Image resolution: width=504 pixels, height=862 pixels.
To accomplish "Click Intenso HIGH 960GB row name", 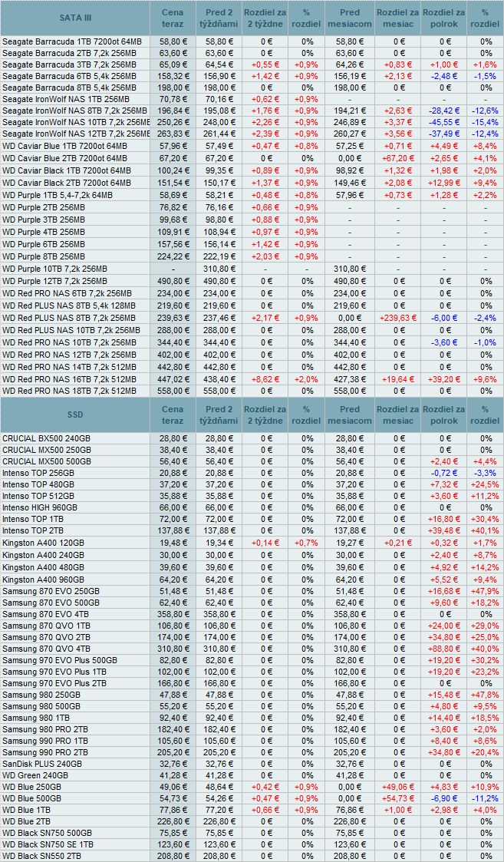I will pyautogui.click(x=40, y=507).
